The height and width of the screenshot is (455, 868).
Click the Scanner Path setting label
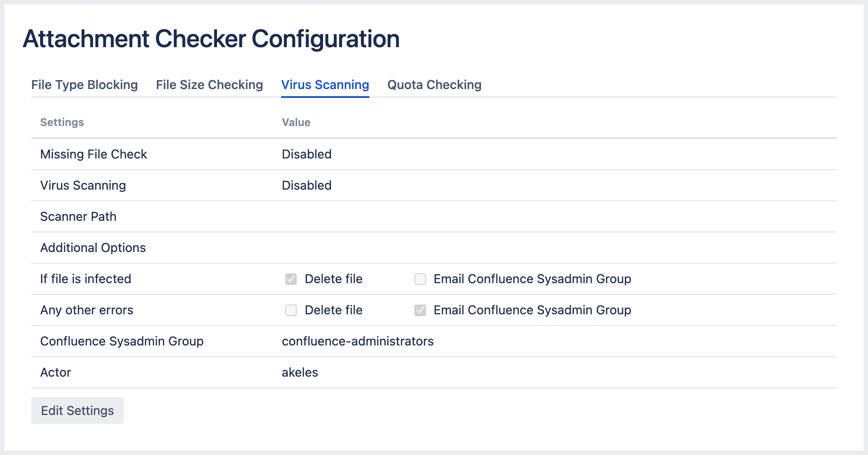pyautogui.click(x=78, y=216)
